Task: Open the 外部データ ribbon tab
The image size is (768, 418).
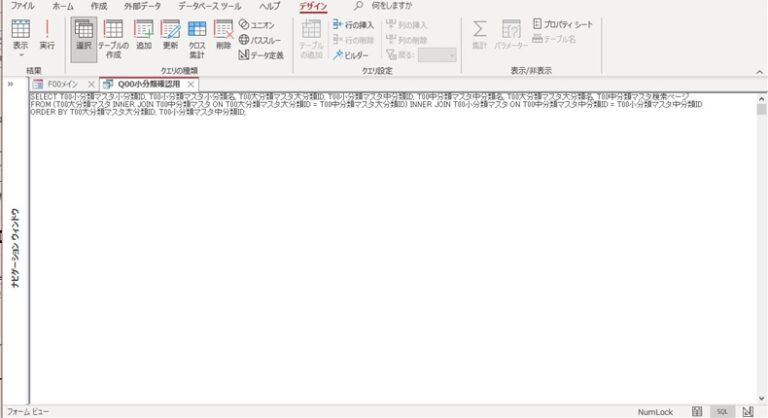Action: (142, 6)
